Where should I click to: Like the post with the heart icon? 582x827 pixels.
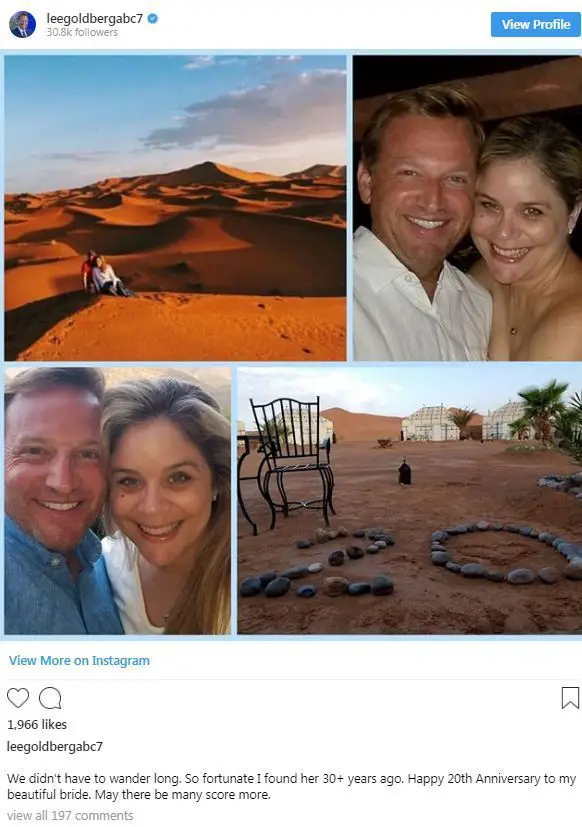tap(18, 698)
